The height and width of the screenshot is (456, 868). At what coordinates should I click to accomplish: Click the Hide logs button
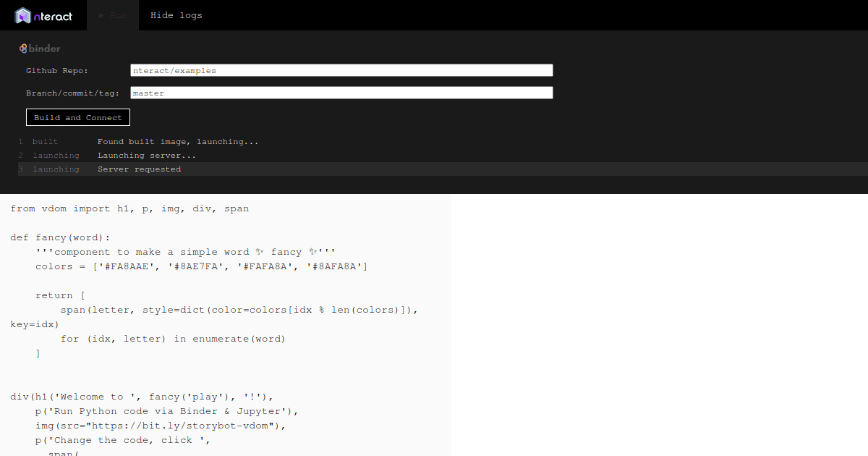click(x=176, y=14)
